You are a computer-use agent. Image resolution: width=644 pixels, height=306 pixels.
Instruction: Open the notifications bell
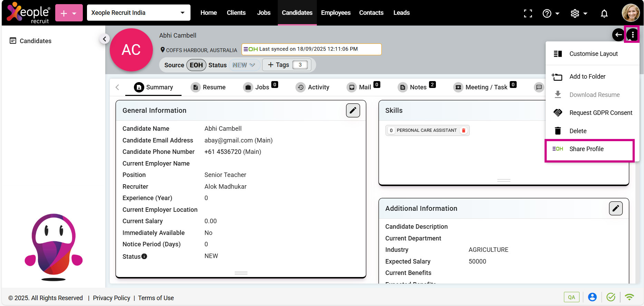coord(604,13)
